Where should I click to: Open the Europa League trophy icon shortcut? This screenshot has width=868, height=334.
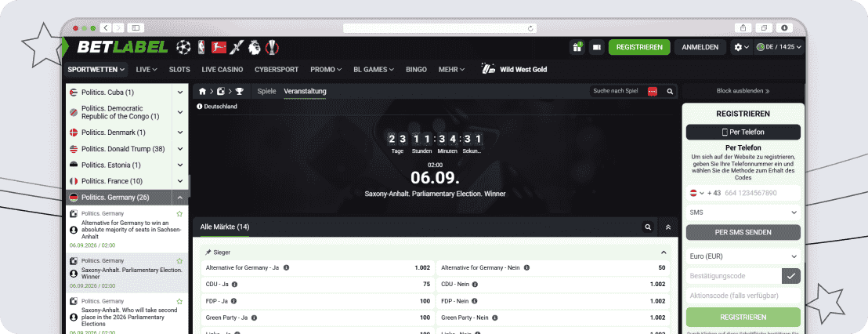click(272, 48)
